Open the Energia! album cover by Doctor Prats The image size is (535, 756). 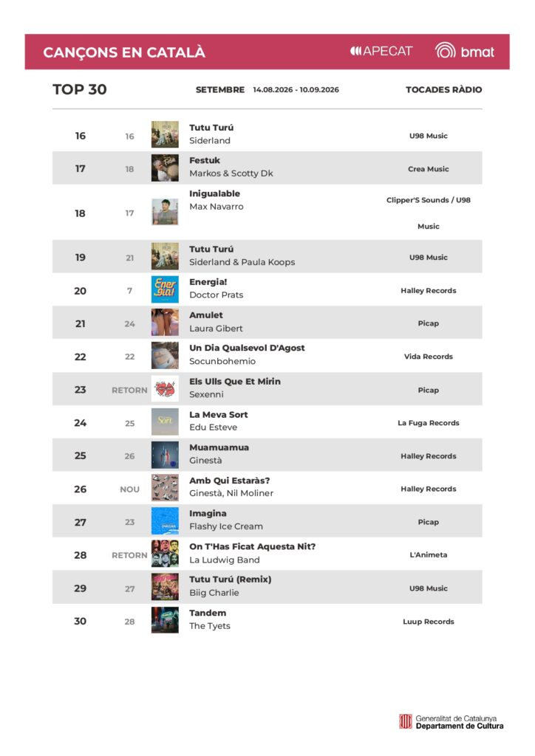coord(165,289)
